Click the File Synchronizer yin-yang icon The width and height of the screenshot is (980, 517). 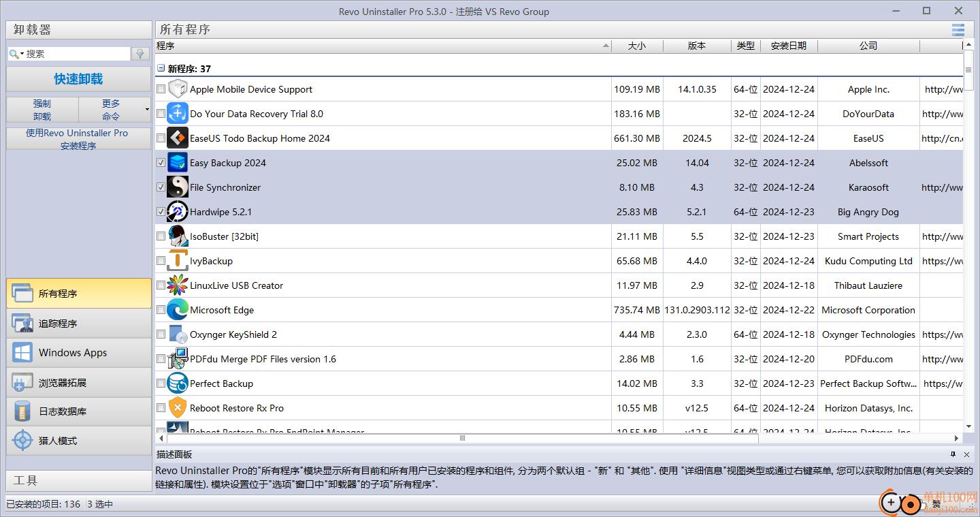click(178, 187)
